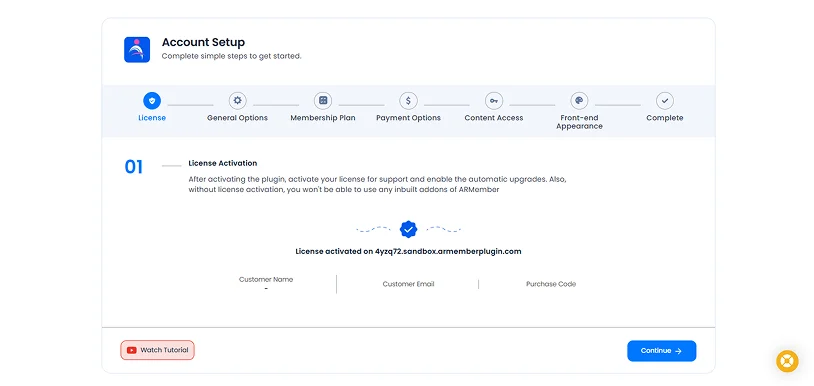Open the Front-end Appearance palette icon
Image resolution: width=814 pixels, height=386 pixels.
click(x=579, y=101)
